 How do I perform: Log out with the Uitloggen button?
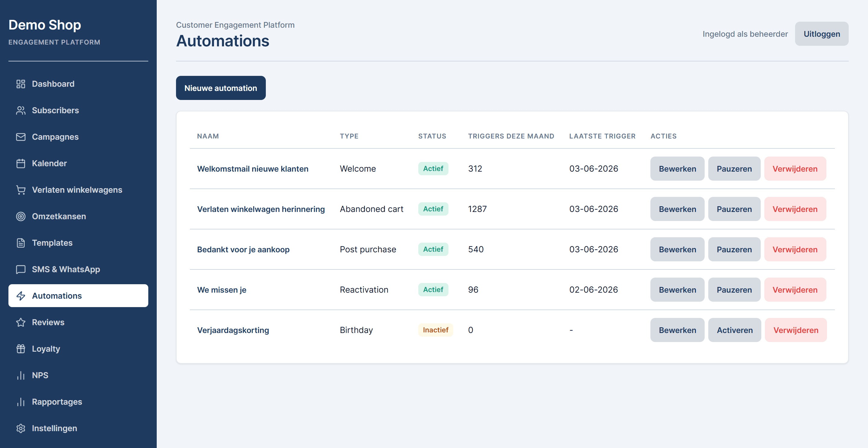822,34
